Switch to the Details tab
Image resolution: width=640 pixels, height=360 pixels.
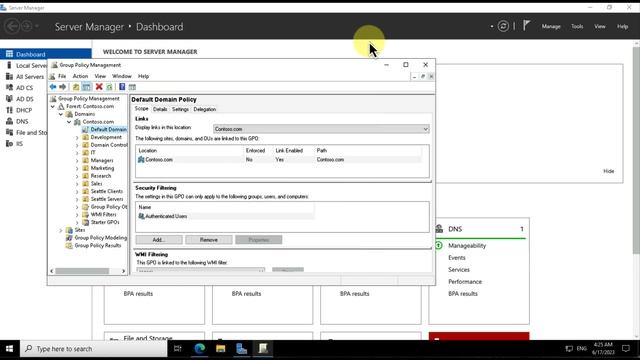click(160, 109)
